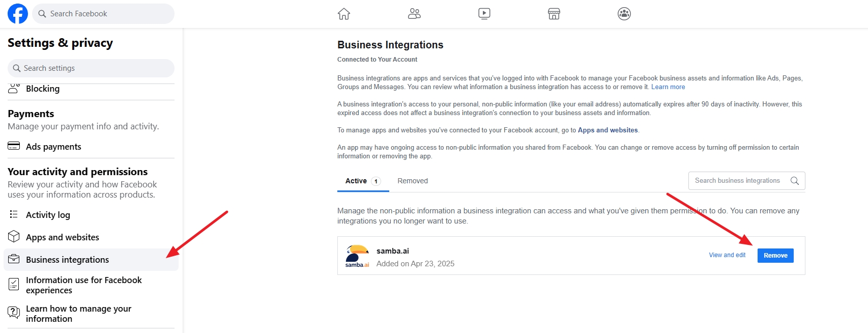
Task: Remove the samba.ai integration
Action: [775, 256]
